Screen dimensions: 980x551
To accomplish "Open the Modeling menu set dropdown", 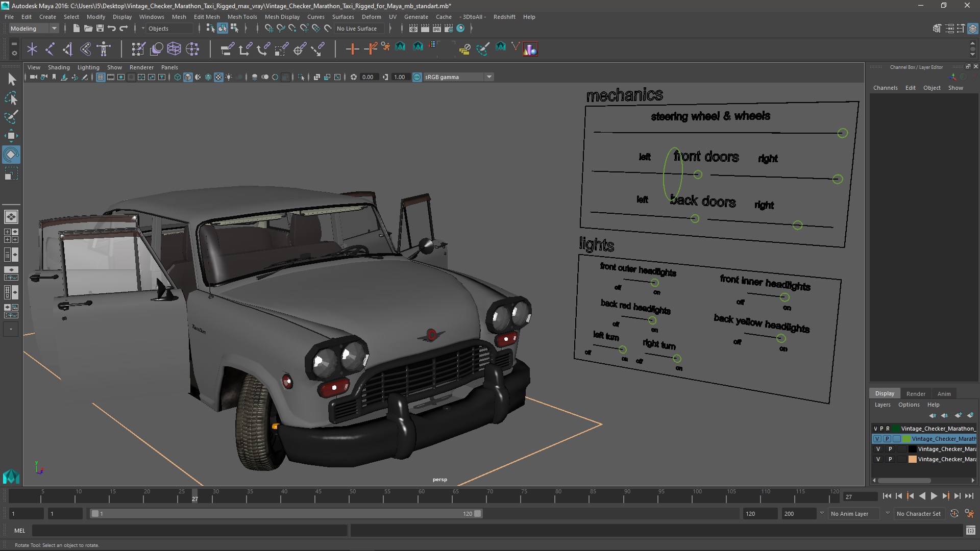I will [34, 29].
